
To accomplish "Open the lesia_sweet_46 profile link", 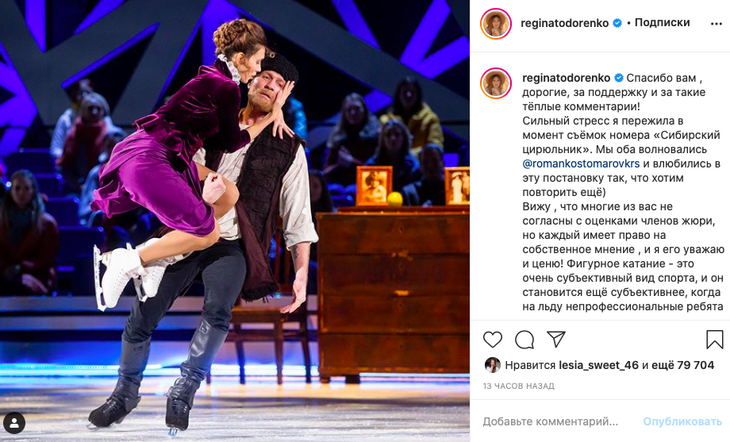I will coord(598,365).
